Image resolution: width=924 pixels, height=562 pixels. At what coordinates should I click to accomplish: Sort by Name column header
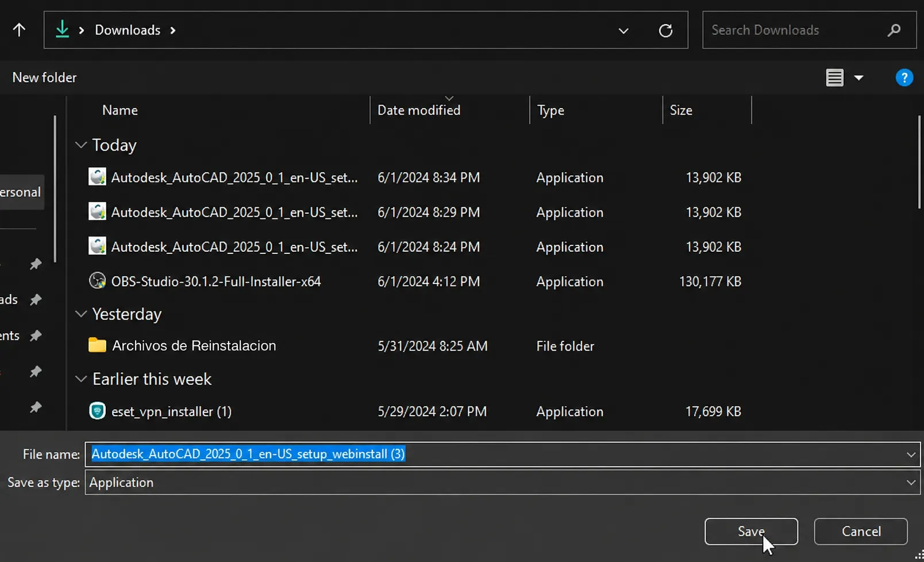[x=120, y=110]
